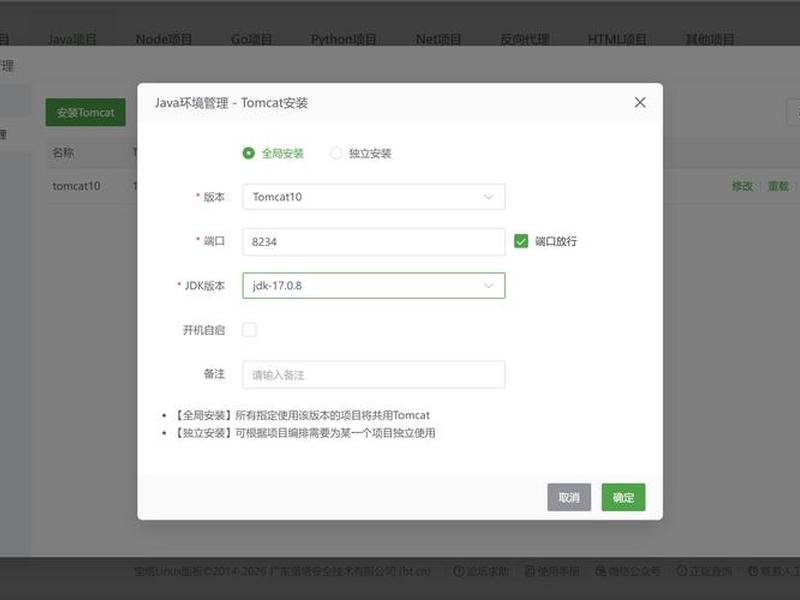Switch to the 反向代理 tab
Viewport: 800px width, 600px height.
(524, 39)
